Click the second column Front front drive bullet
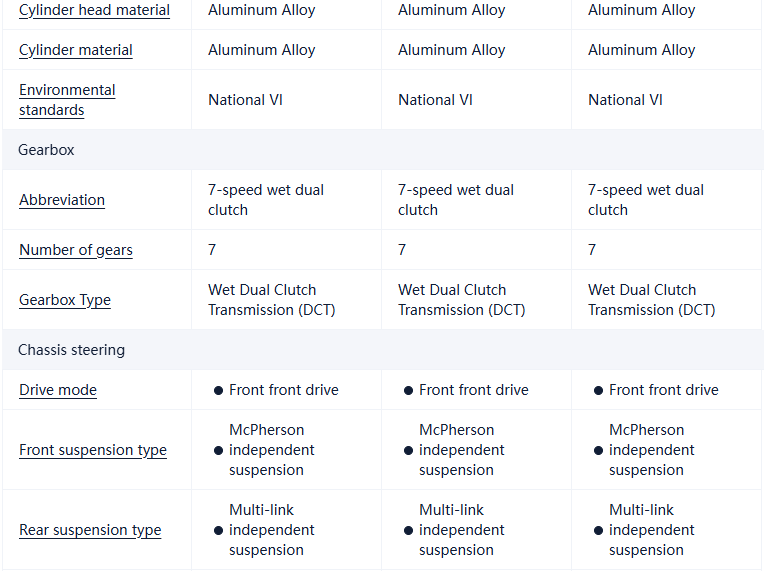775x571 pixels. 408,391
